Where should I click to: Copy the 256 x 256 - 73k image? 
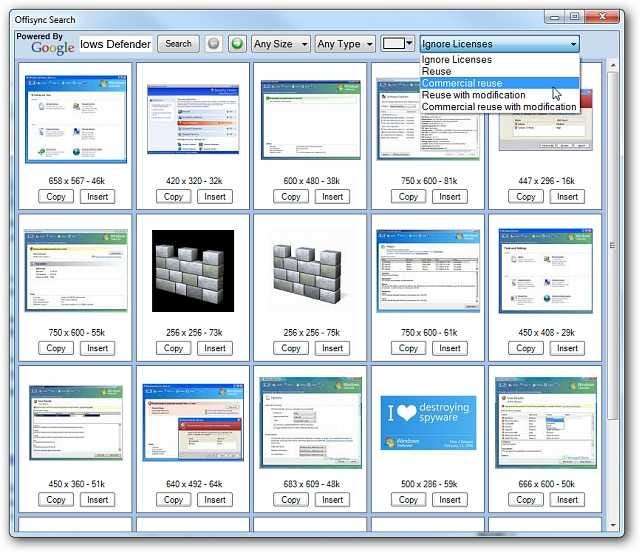[x=173, y=348]
